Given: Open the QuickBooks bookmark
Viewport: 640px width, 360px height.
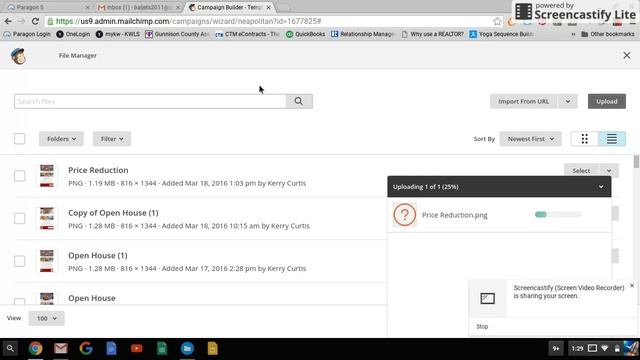Looking at the screenshot, I should click(x=305, y=34).
